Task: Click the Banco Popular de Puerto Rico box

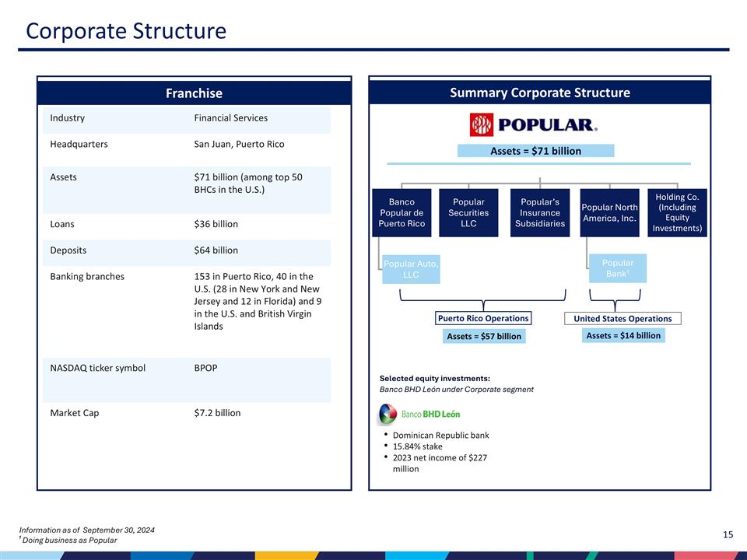Action: click(402, 212)
